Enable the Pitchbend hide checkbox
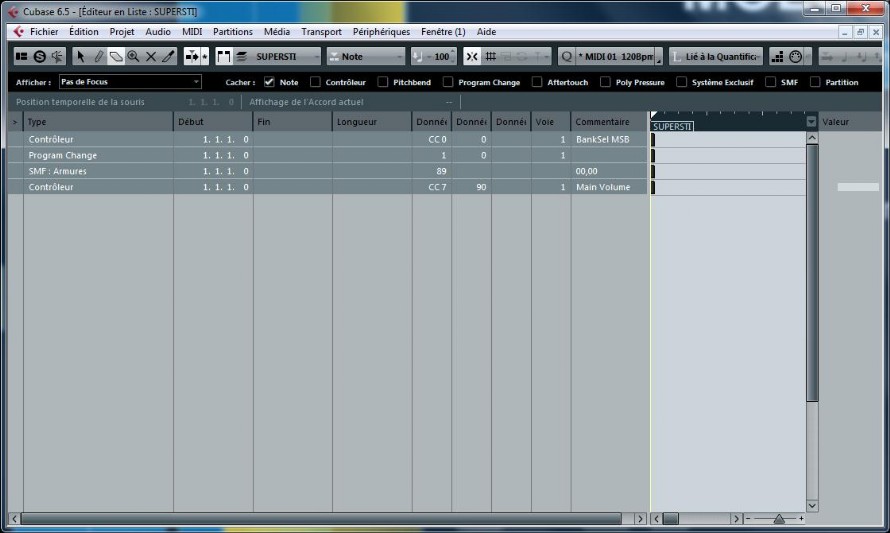 pos(383,82)
